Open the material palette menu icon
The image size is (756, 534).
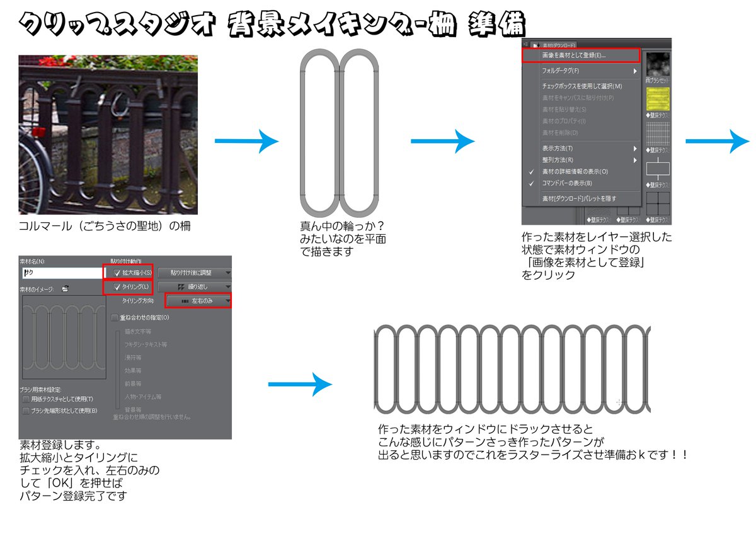[x=524, y=44]
